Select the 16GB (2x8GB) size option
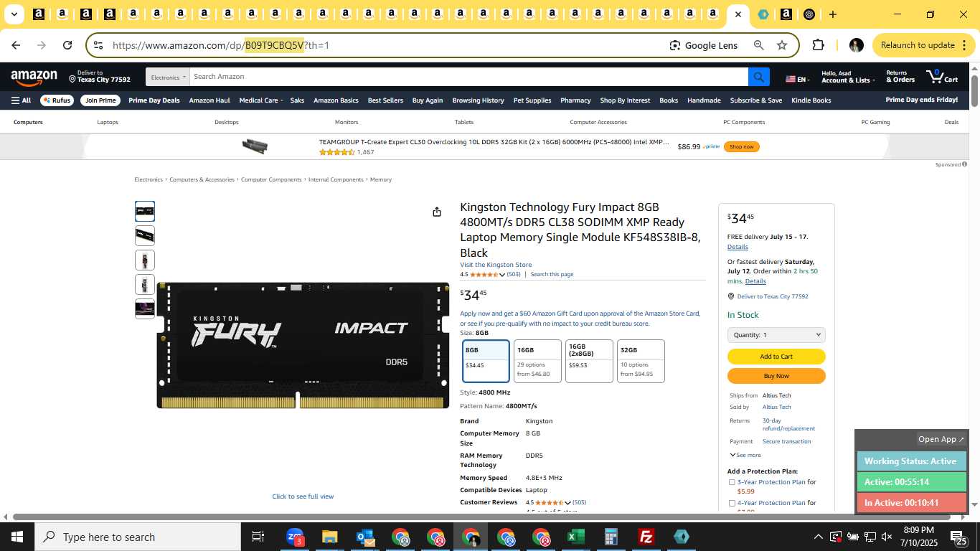The height and width of the screenshot is (551, 980). tap(589, 361)
